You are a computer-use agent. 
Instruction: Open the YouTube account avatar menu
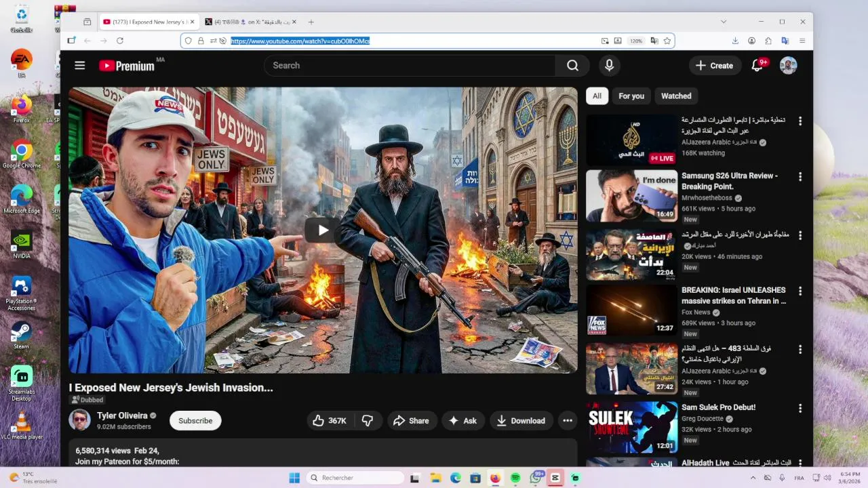tap(788, 66)
